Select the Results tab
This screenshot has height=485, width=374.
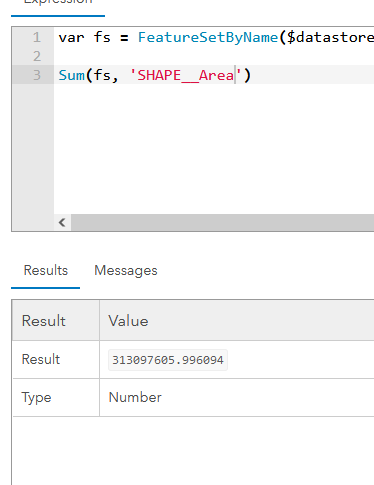pos(46,270)
